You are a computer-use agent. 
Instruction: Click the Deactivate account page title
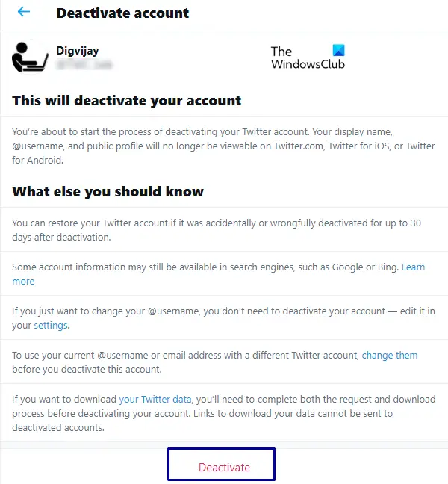coord(122,13)
